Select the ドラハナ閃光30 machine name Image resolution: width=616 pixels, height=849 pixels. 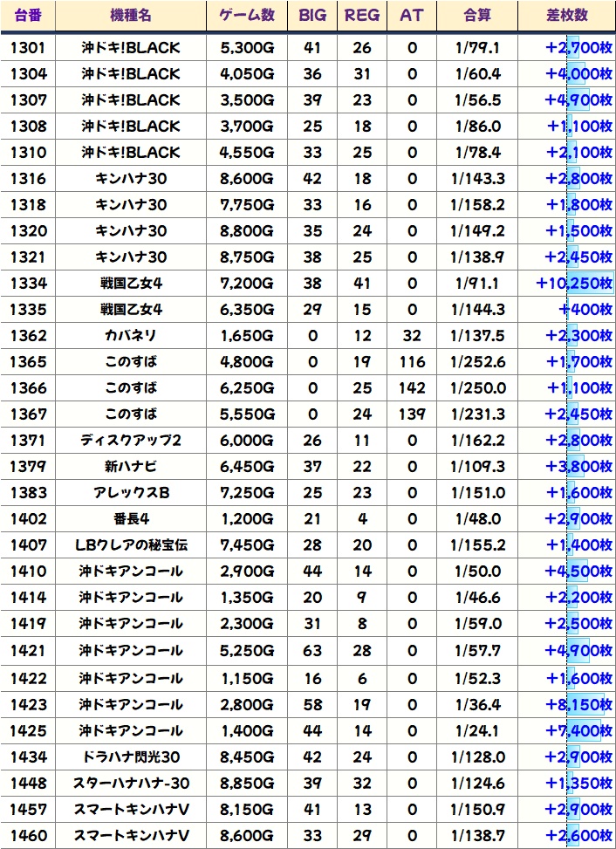(131, 757)
